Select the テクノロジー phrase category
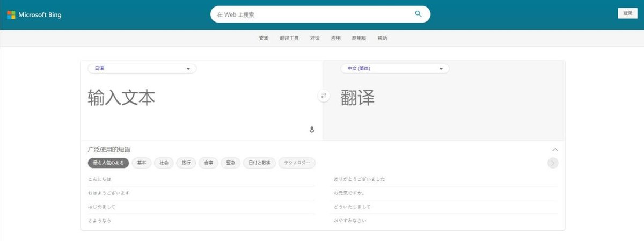Viewport: 644px width, 241px height. pos(297,163)
